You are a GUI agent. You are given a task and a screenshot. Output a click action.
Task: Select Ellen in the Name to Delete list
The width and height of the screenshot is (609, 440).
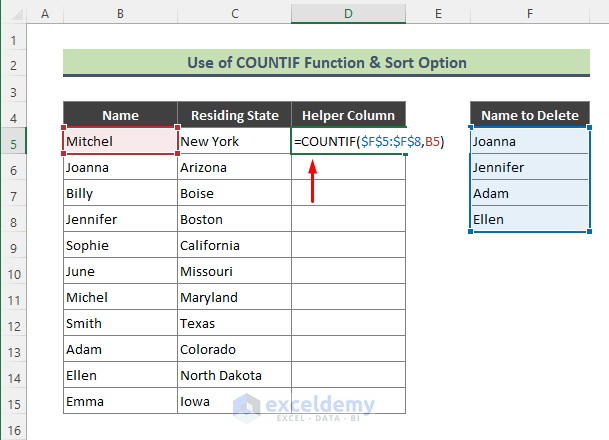click(x=530, y=220)
